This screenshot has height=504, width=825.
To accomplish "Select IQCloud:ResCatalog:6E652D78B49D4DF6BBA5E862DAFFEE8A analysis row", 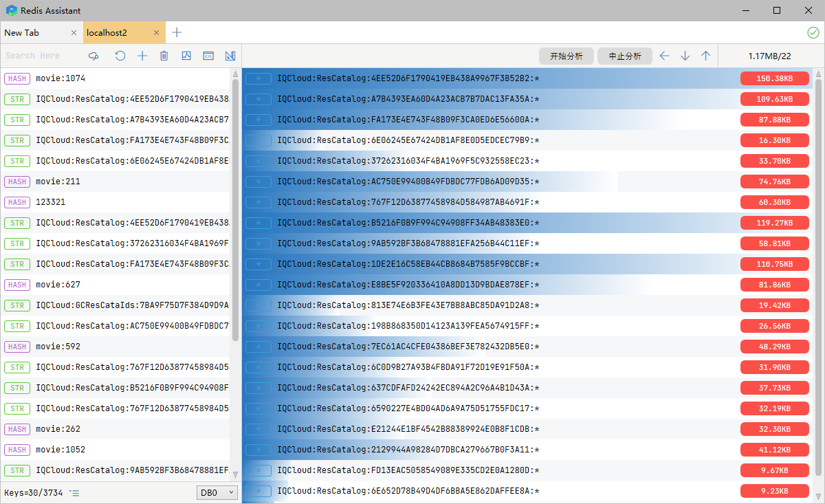I will point(528,491).
